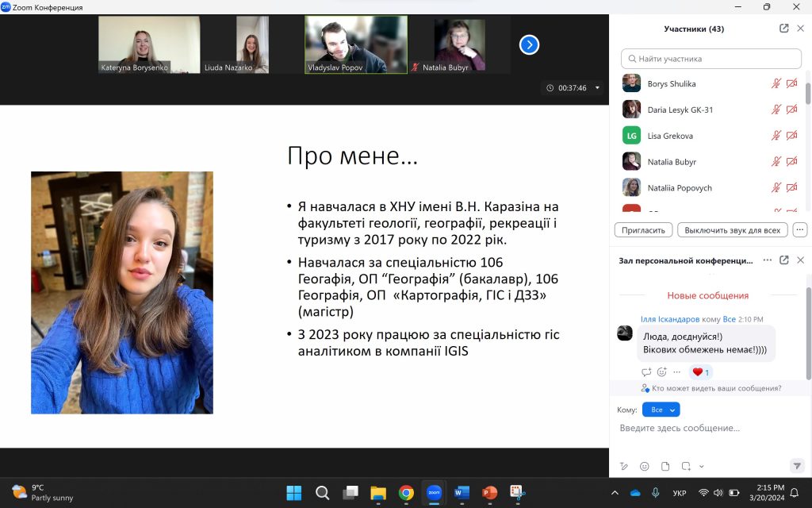This screenshot has width=812, height=508.
Task: Open text formatting options in chat
Action: click(623, 467)
